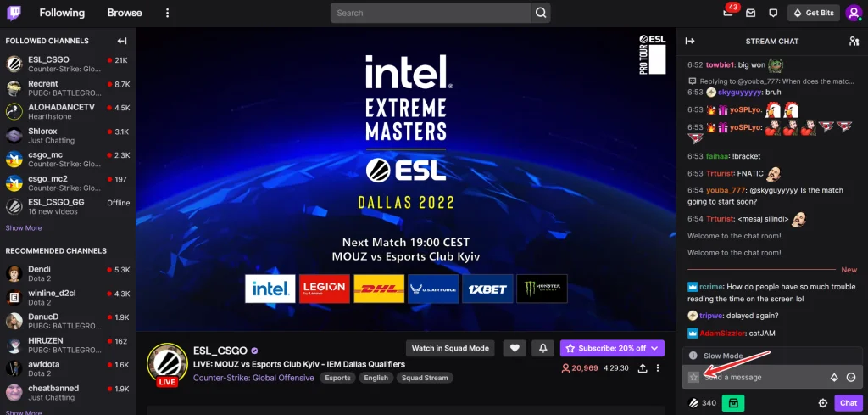Open Shlorox channel in sidebar
This screenshot has height=415, width=868.
point(68,136)
